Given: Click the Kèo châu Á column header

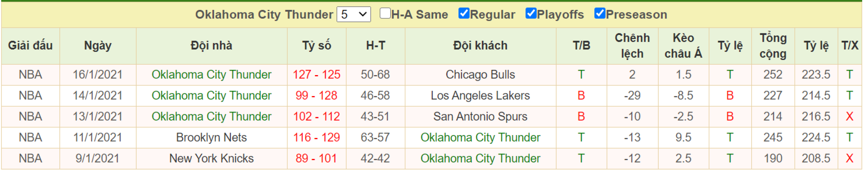Looking at the screenshot, I should (683, 46).
